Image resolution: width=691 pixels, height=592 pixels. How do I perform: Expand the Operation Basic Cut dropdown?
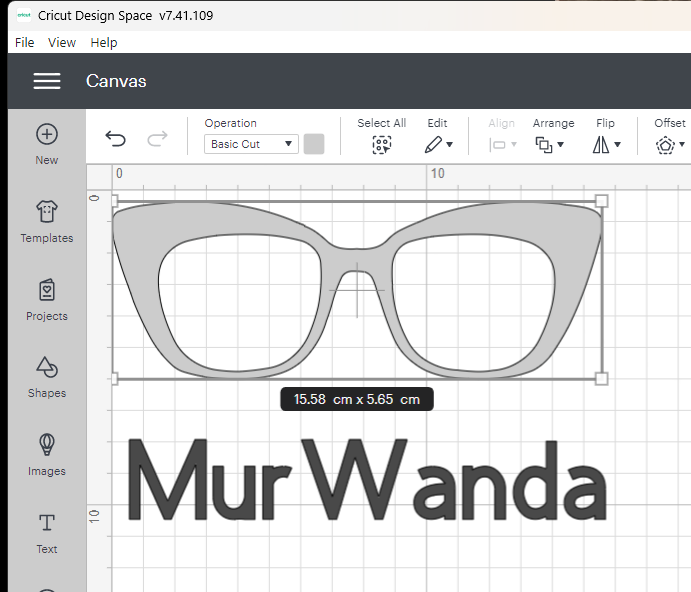click(x=251, y=144)
